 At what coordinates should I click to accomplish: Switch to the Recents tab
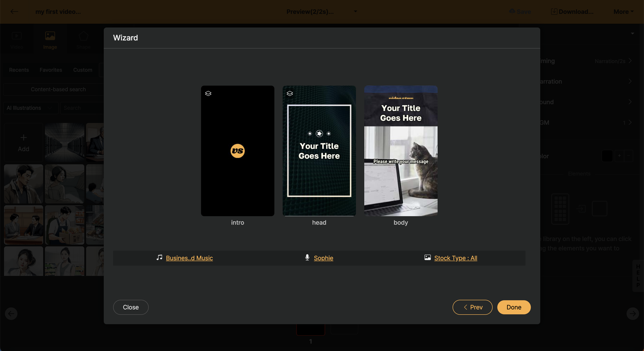[x=19, y=70]
